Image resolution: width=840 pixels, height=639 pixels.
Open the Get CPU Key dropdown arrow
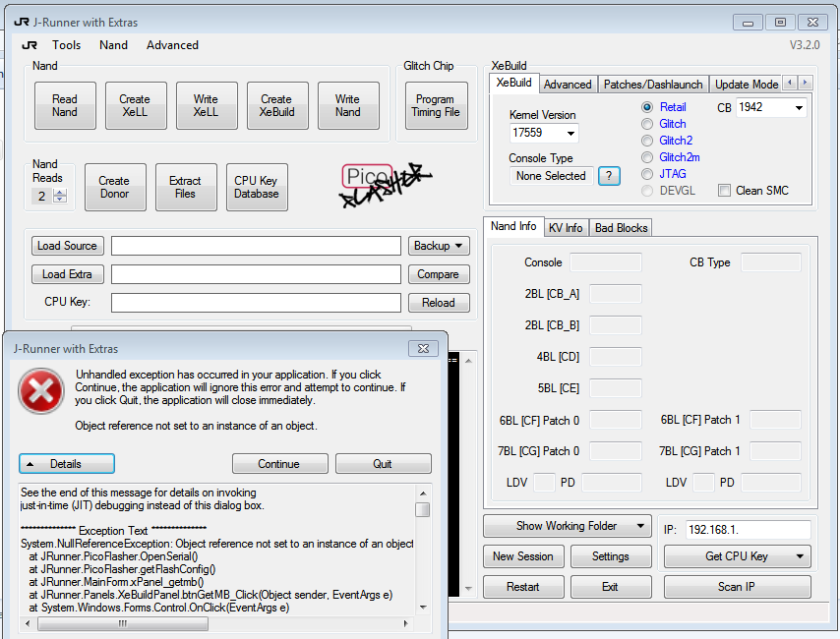tap(800, 556)
